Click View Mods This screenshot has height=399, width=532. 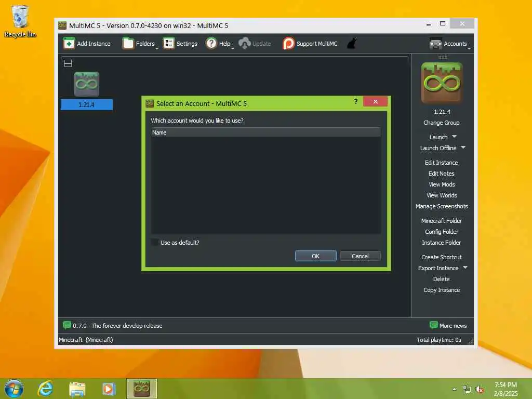[442, 184]
